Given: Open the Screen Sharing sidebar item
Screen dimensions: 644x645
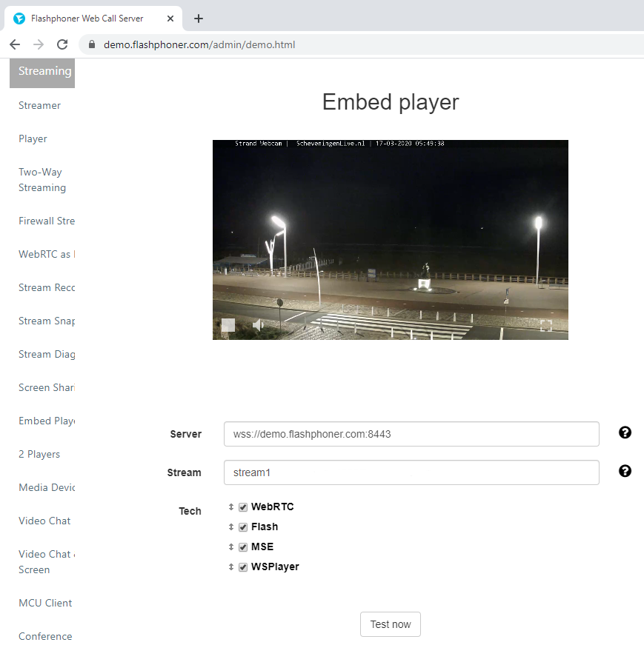Looking at the screenshot, I should (x=47, y=387).
